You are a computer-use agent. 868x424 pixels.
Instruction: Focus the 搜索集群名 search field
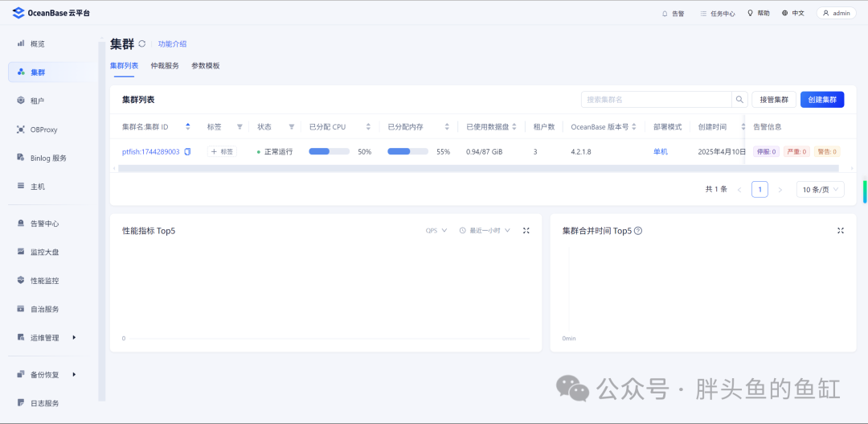pyautogui.click(x=656, y=100)
